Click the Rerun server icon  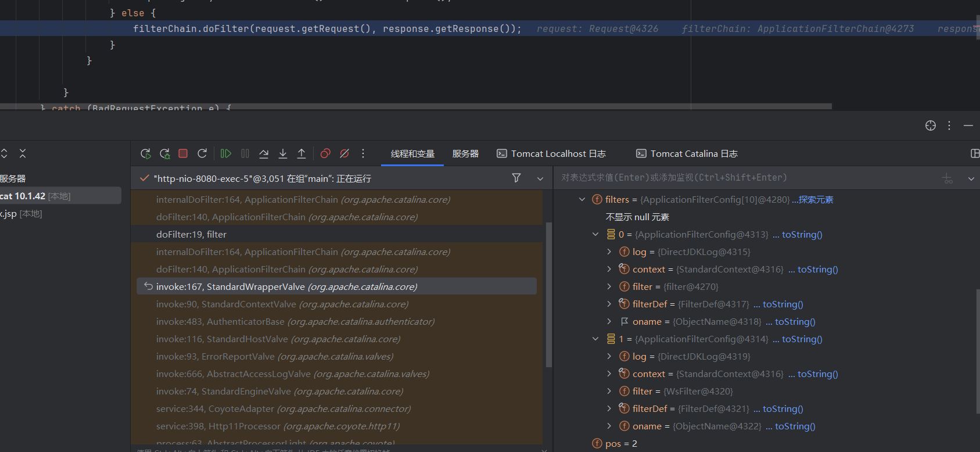tap(146, 153)
